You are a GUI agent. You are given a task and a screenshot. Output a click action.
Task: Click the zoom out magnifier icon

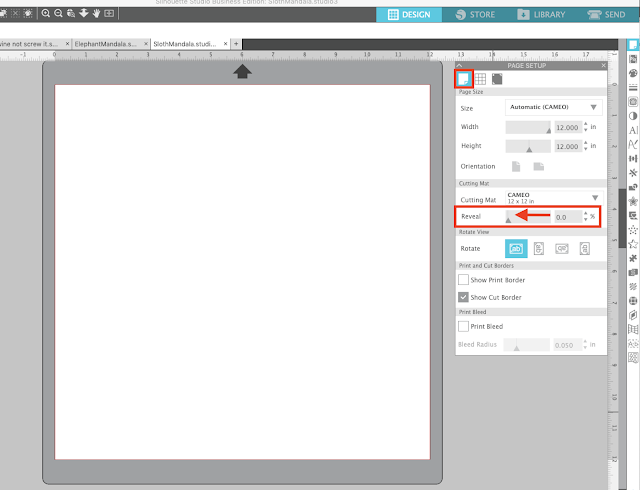tap(58, 13)
